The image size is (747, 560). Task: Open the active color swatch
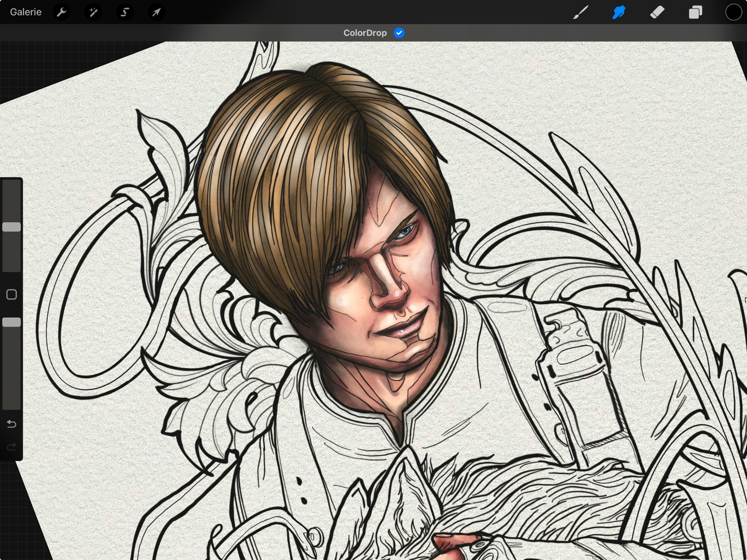point(734,12)
